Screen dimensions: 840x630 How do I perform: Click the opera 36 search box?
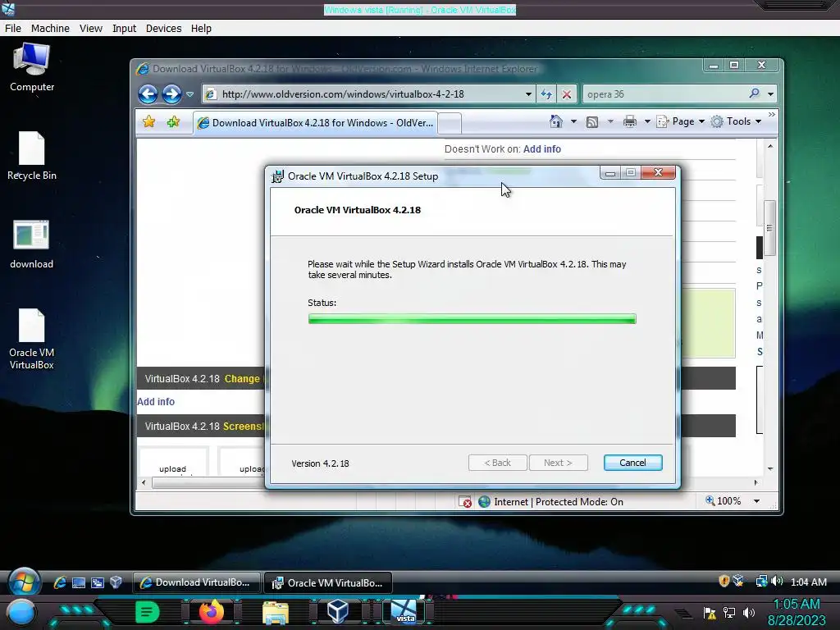(664, 94)
